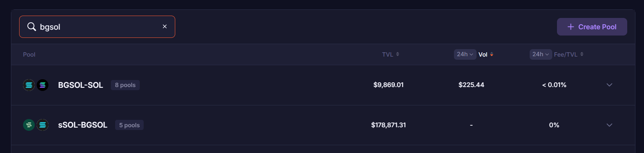Click the 8 pools badge
The image size is (644, 153).
[x=125, y=85]
